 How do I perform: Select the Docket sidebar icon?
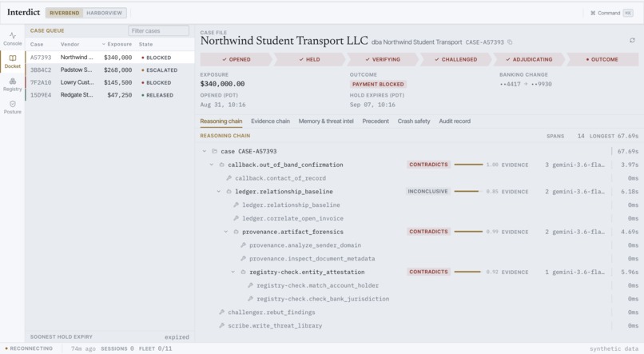[12, 62]
